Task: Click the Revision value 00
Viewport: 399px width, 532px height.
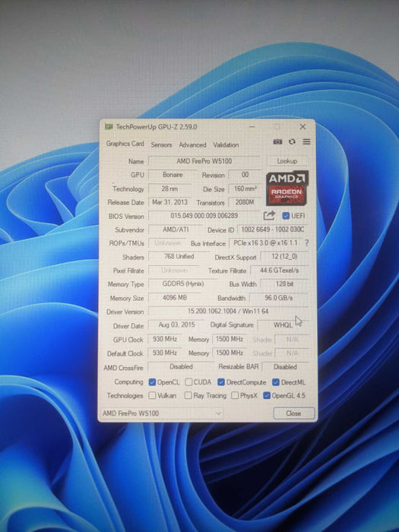Action: pyautogui.click(x=245, y=175)
